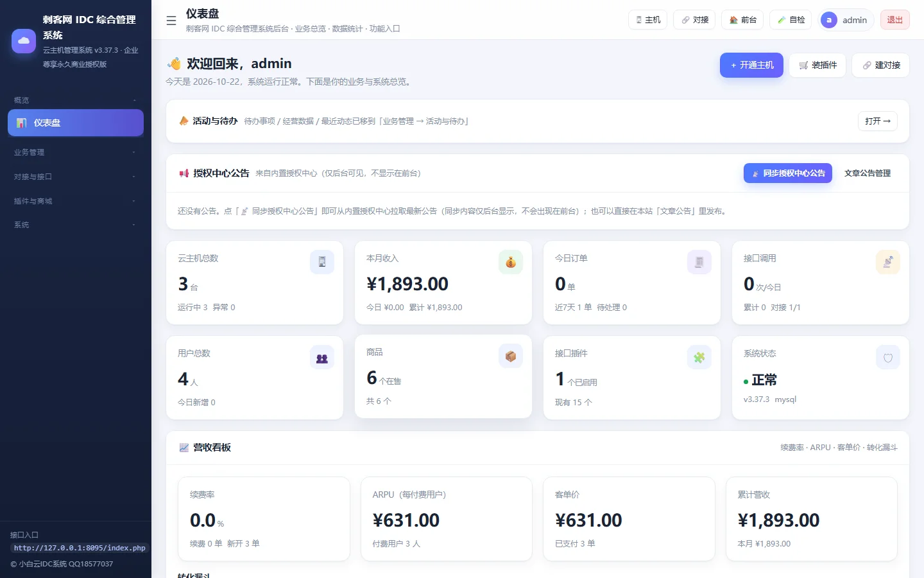The image size is (924, 578).
Task: Expand the 系统 sidebar section
Action: pos(76,225)
